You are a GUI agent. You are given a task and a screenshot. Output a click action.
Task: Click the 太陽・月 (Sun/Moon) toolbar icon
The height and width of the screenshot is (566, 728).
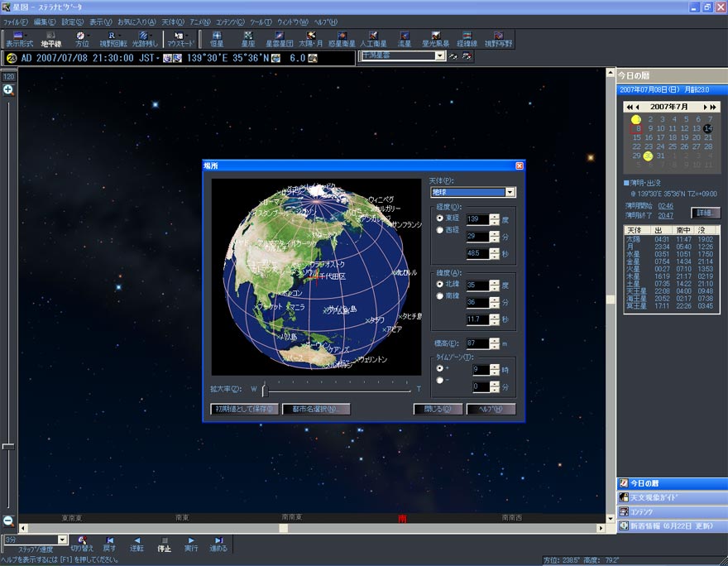tap(310, 38)
